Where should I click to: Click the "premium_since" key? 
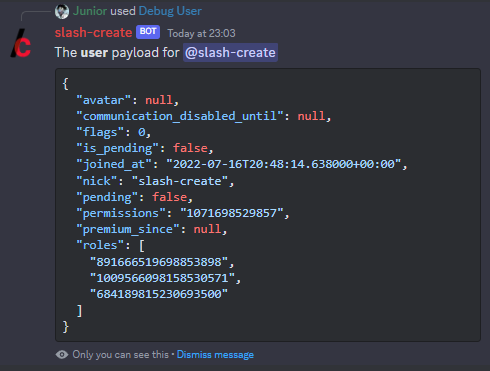[128, 229]
